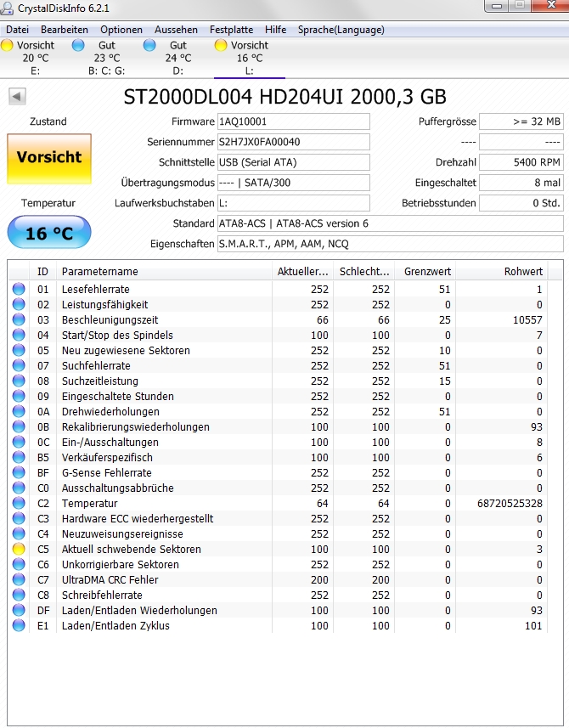This screenshot has height=728, width=569.
Task: Click the blue status icon for Beschleunigungszeit
Action: [19, 320]
